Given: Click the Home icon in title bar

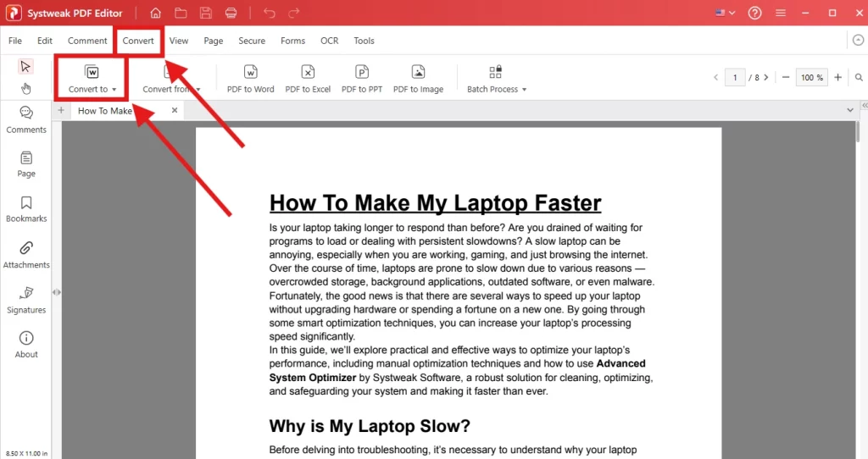Looking at the screenshot, I should (x=155, y=13).
